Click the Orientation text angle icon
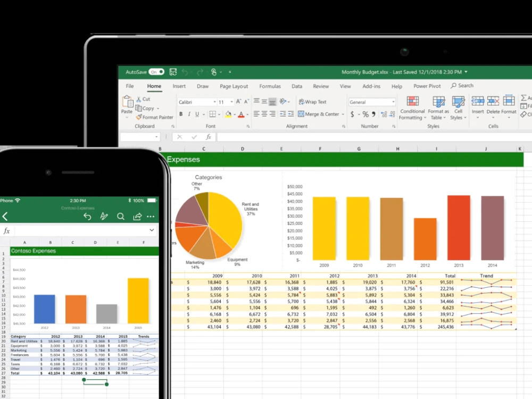Image resolution: width=532 pixels, height=399 pixels. (x=283, y=101)
